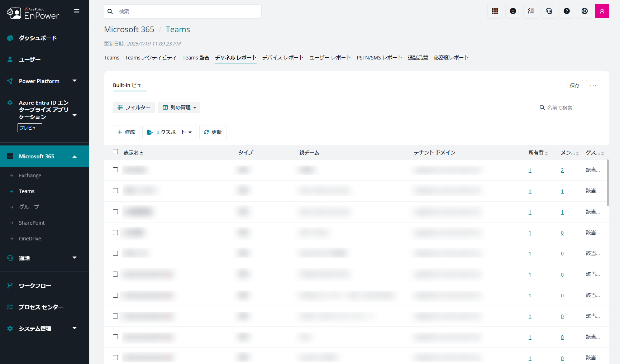Click the 作成 button

click(x=126, y=132)
